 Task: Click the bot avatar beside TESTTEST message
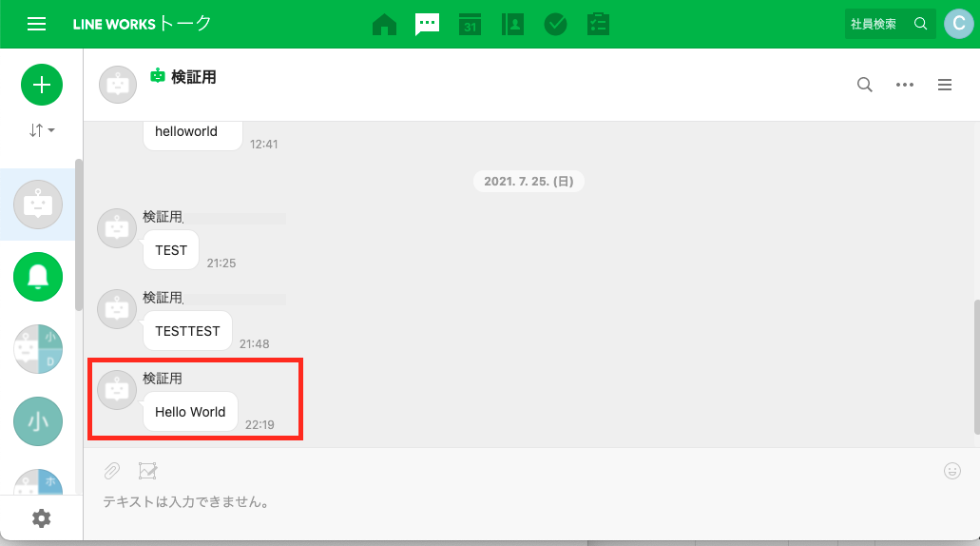[x=117, y=309]
